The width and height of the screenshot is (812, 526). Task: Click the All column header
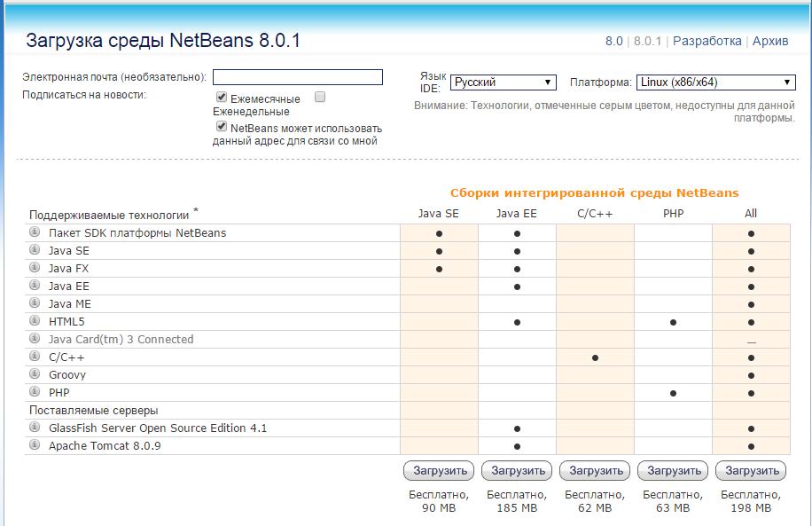(x=751, y=214)
